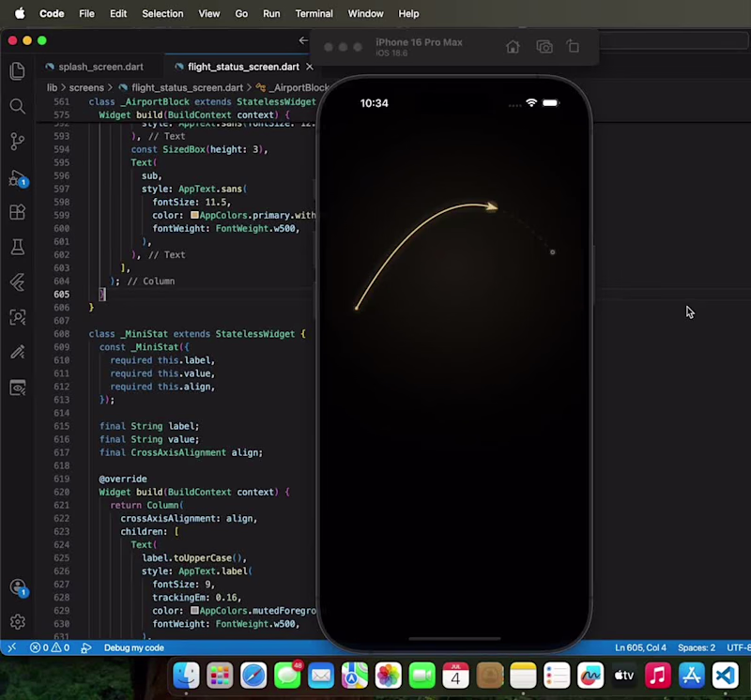
Task: Open Maps from the Dock
Action: coord(355,675)
